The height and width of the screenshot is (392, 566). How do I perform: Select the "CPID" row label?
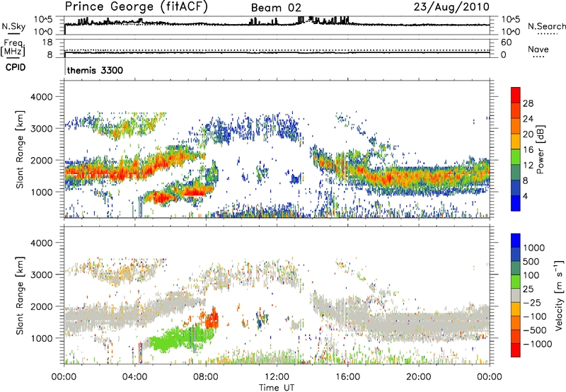[16, 67]
